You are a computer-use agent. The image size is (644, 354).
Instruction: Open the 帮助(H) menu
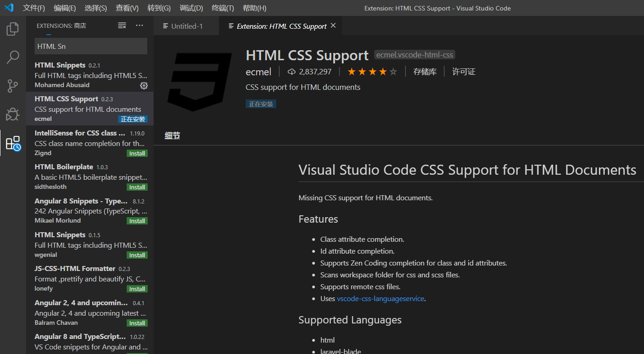[255, 8]
